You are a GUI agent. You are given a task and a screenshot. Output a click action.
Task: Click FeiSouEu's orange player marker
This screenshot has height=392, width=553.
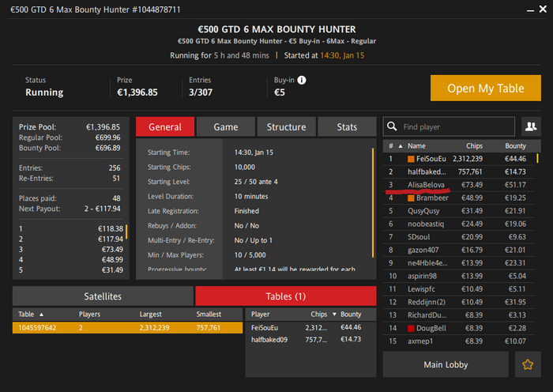pyautogui.click(x=411, y=159)
